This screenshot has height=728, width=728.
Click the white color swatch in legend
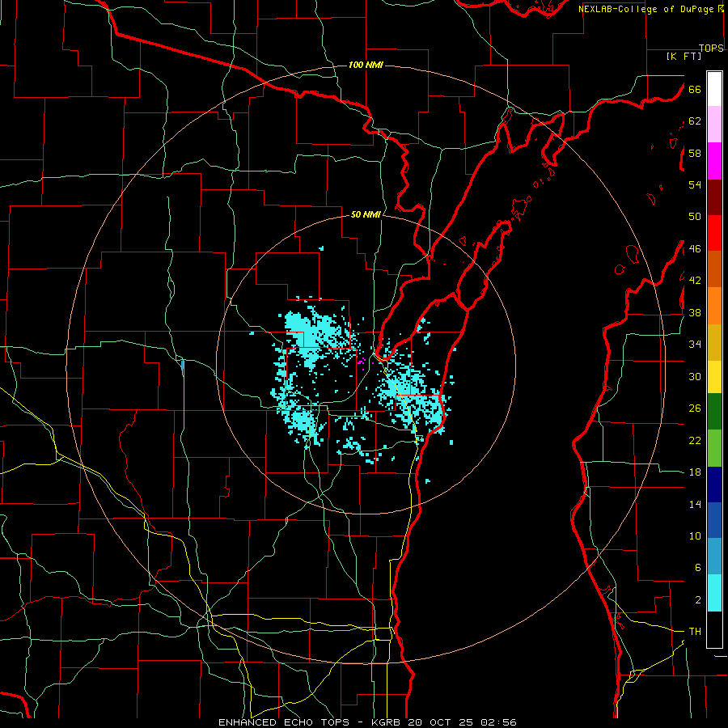click(x=714, y=89)
